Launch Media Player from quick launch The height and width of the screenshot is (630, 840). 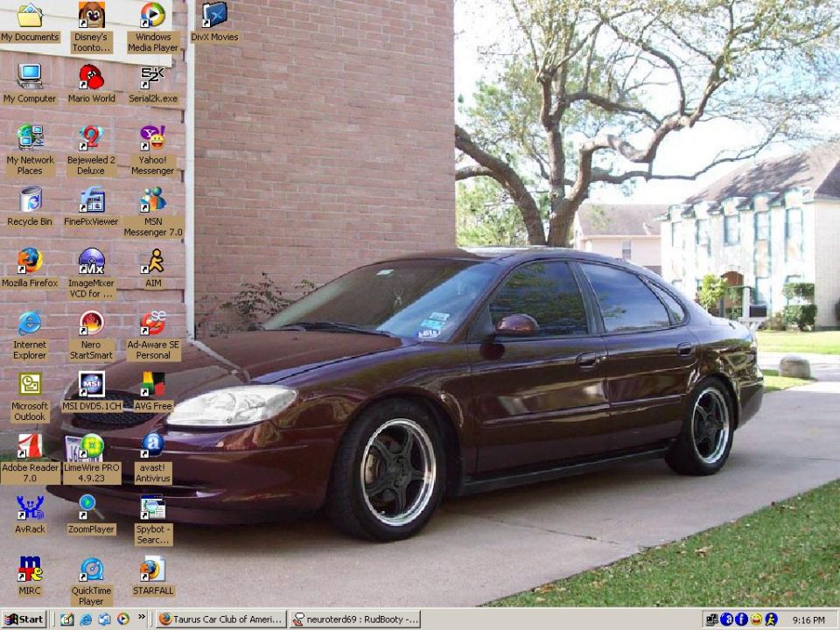pos(123,619)
